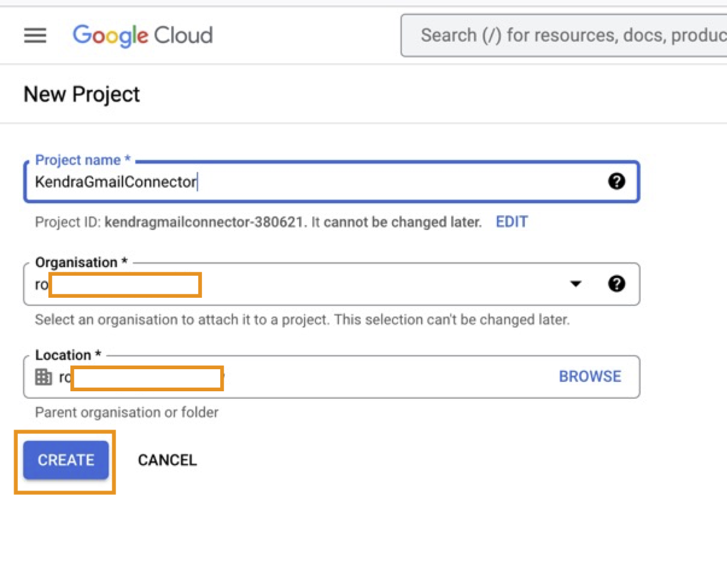Open the hamburger navigation menu
Screen dimensions: 727x588
(x=35, y=35)
